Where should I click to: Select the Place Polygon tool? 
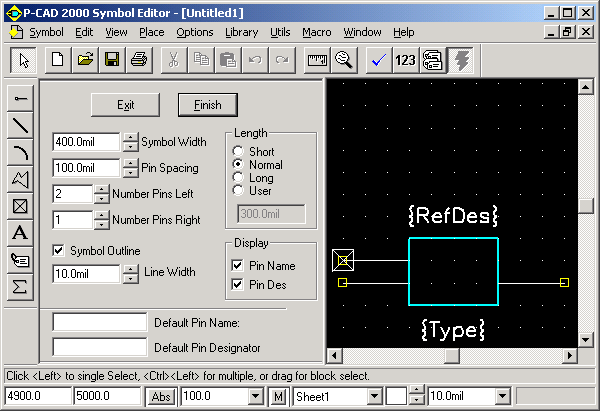[x=20, y=179]
